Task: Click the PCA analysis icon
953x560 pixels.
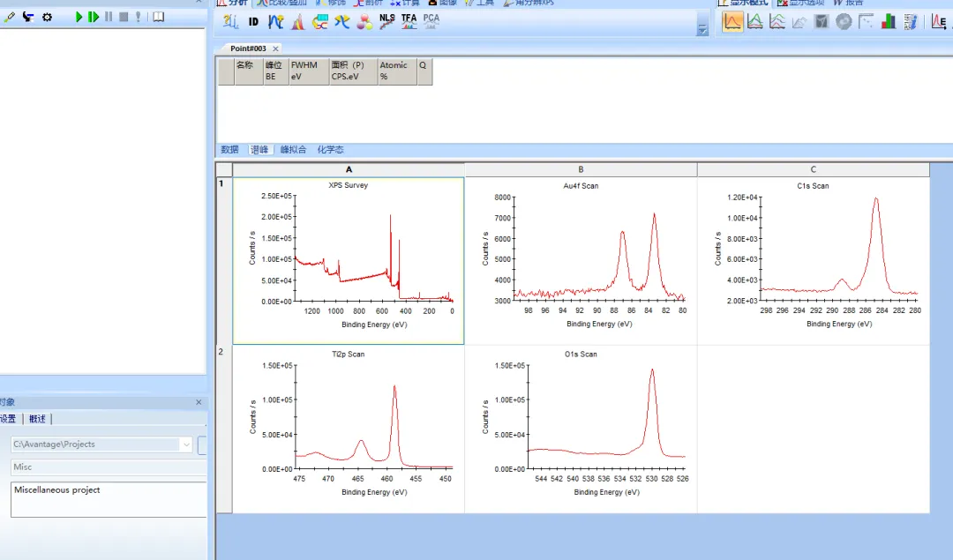Action: point(431,21)
